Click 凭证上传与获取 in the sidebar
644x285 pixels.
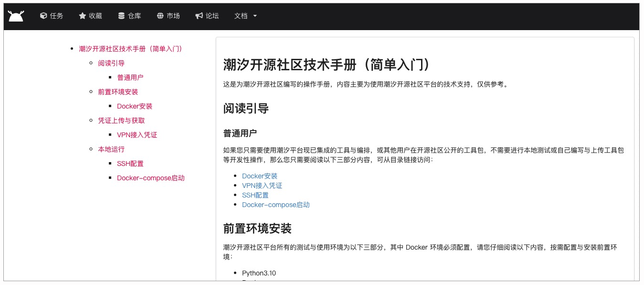[x=122, y=120]
